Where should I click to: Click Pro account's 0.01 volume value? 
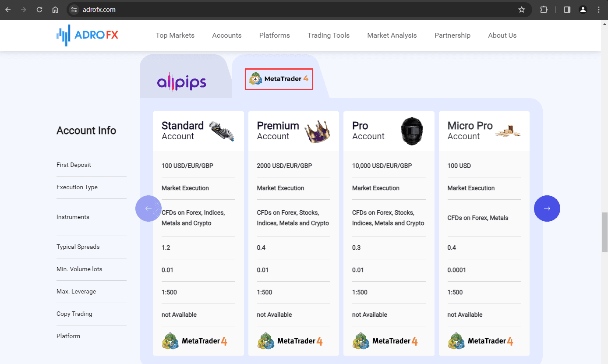pyautogui.click(x=358, y=270)
